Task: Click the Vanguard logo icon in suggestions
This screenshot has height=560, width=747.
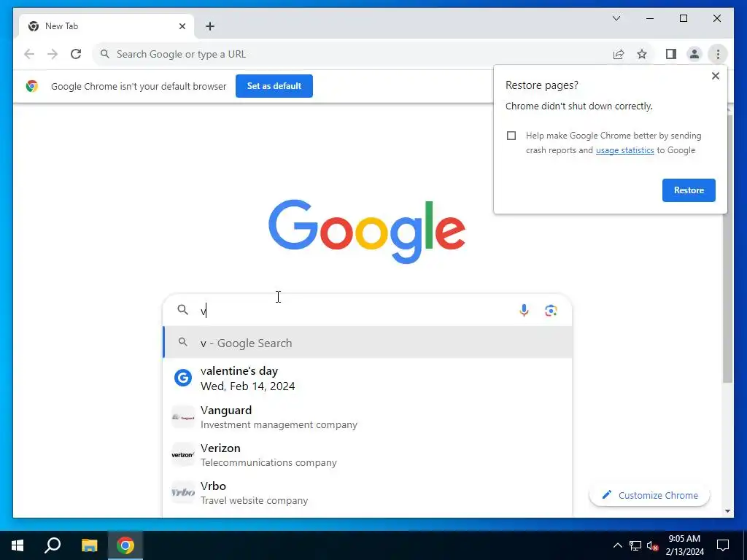Action: 183,416
